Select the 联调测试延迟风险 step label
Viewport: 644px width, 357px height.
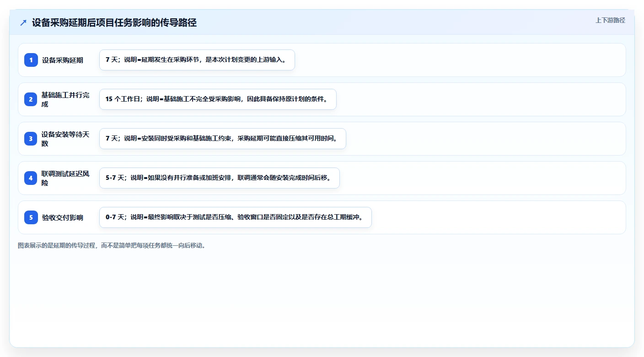tap(65, 178)
